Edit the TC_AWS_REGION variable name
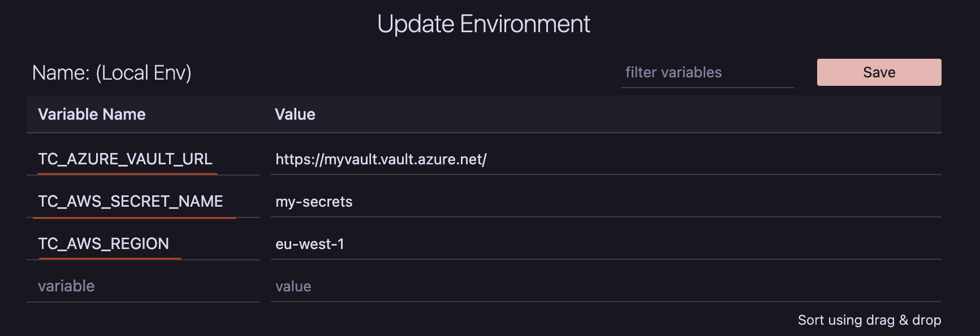Viewport: 980px width, 336px height. click(103, 244)
